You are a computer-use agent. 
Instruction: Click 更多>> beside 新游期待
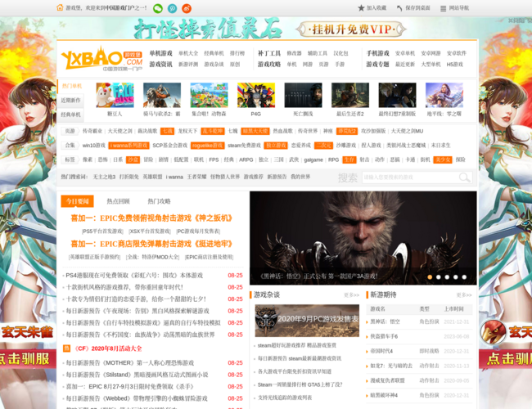(x=464, y=295)
